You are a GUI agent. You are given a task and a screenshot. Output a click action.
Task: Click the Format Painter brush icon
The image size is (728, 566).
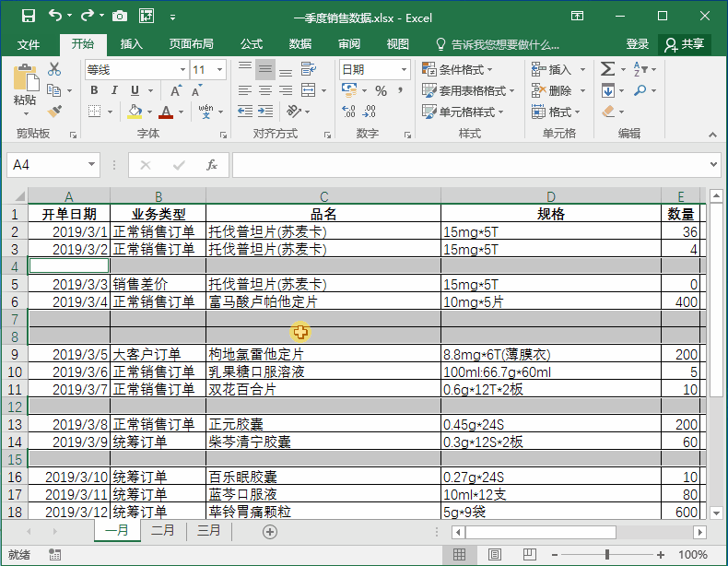click(x=54, y=112)
